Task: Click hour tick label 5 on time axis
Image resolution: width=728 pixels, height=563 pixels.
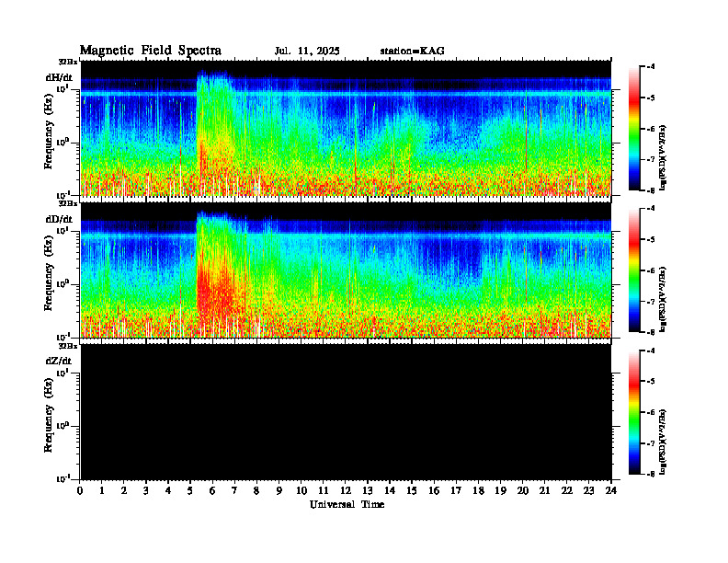Action: click(190, 491)
